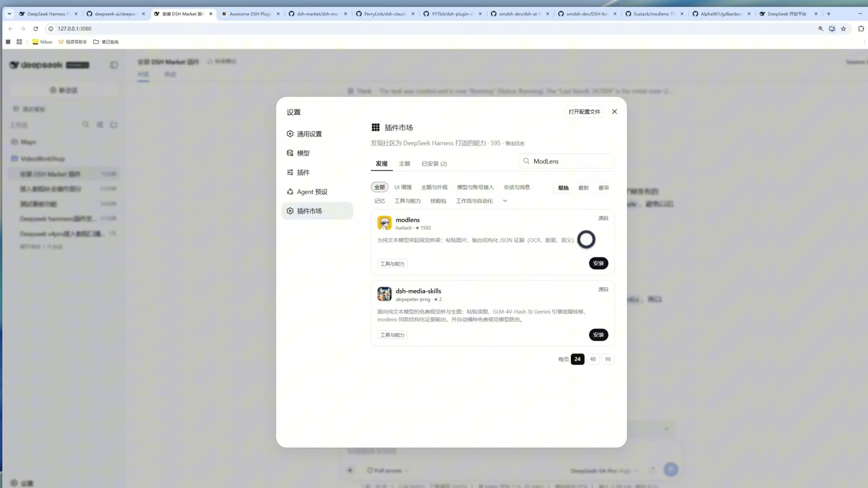Open the apps grid in the bookmarks bar
868x488 pixels.
tap(19, 42)
